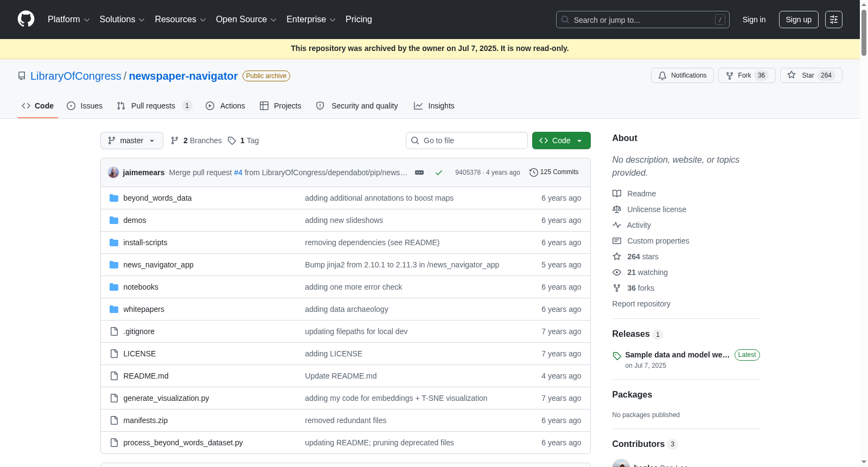Click the manifests.zip file icon
Screen dimensions: 868x467
pos(114,420)
